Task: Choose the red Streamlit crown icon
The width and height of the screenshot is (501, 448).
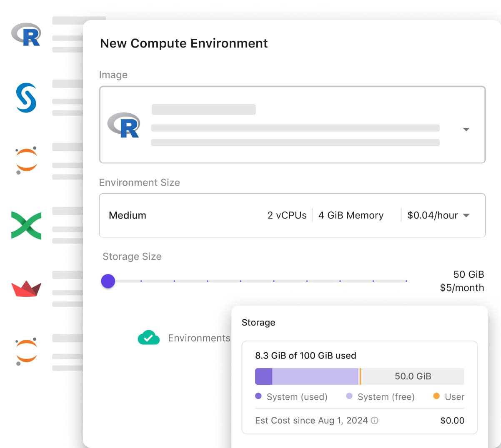Action: (x=26, y=289)
